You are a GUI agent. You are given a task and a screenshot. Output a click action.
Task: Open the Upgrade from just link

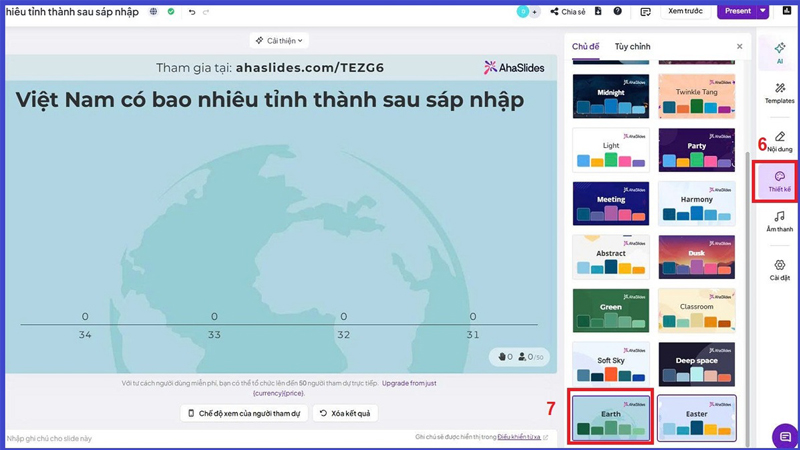(409, 383)
